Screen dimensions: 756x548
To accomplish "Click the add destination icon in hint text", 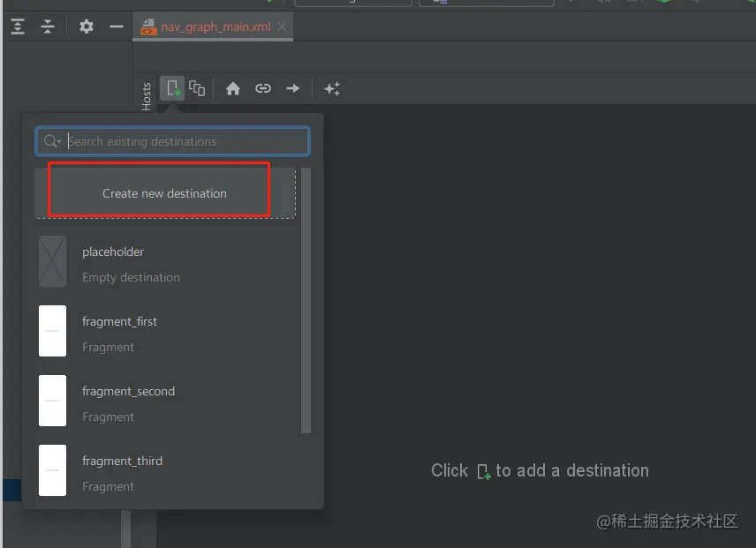I will (483, 471).
